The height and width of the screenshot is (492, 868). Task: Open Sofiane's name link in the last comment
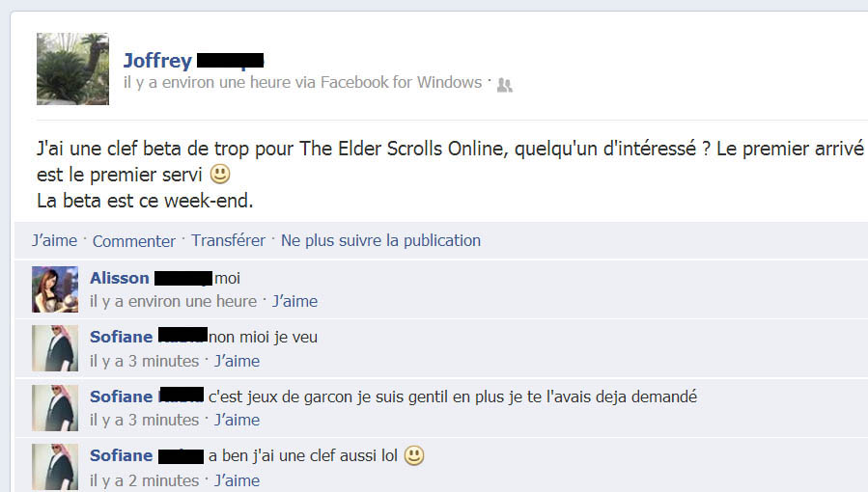[x=147, y=455]
